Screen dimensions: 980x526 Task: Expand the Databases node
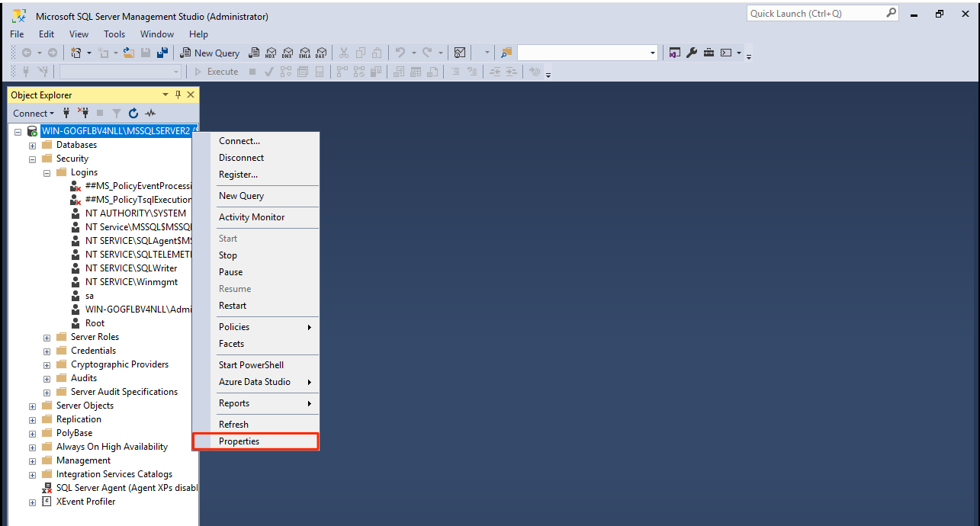32,145
